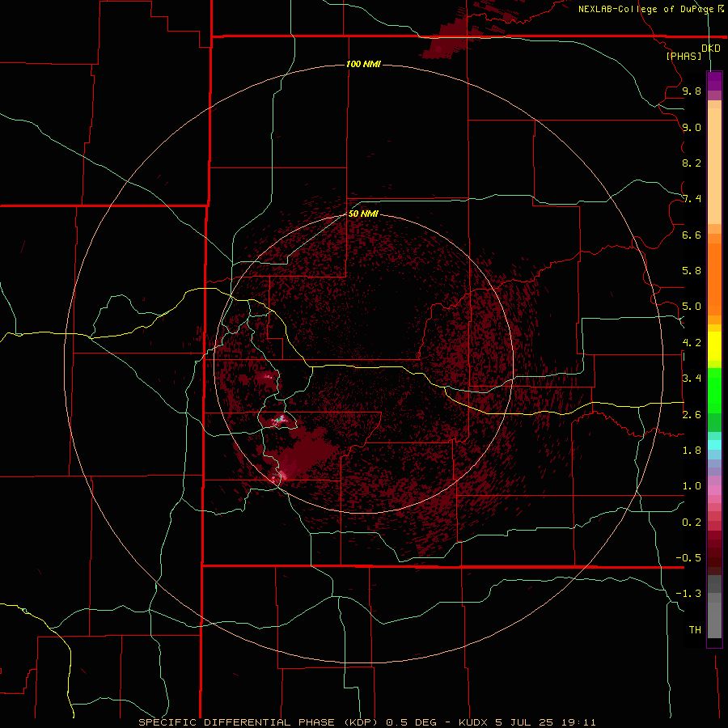Select the -1.3 scale value
Image resolution: width=728 pixels, height=728 pixels.
688,594
